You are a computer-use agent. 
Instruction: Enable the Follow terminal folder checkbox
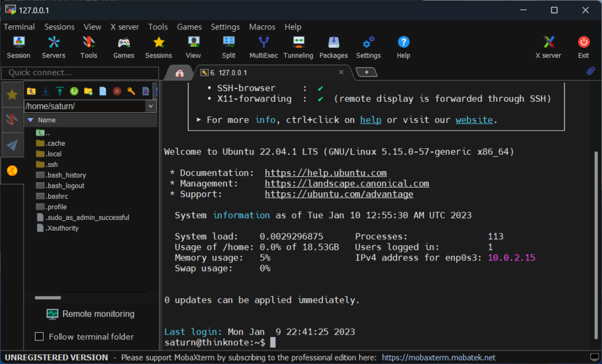39,336
